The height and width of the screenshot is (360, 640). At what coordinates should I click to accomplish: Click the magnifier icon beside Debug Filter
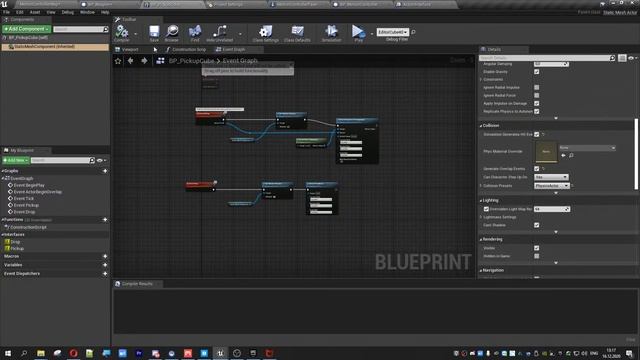413,32
